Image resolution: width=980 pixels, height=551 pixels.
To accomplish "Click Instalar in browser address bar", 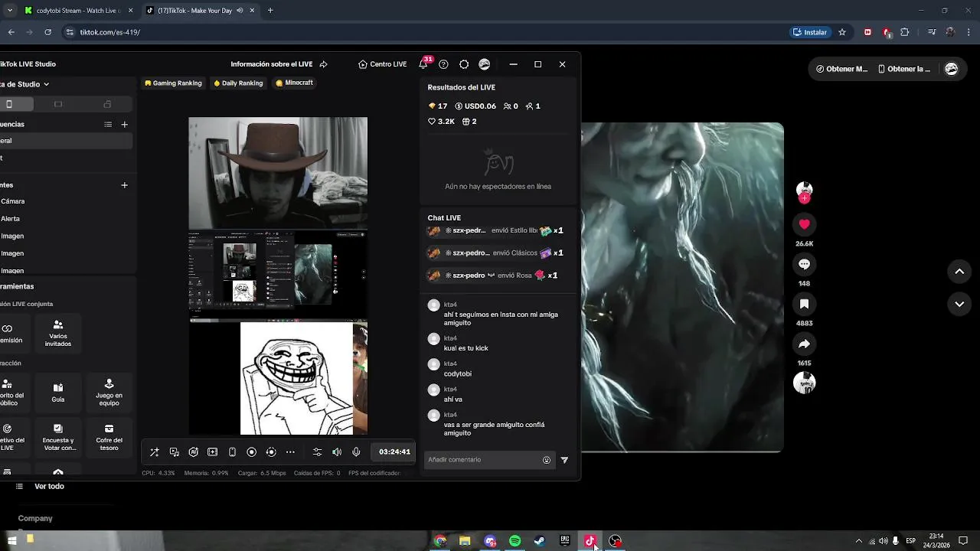I will pos(810,32).
